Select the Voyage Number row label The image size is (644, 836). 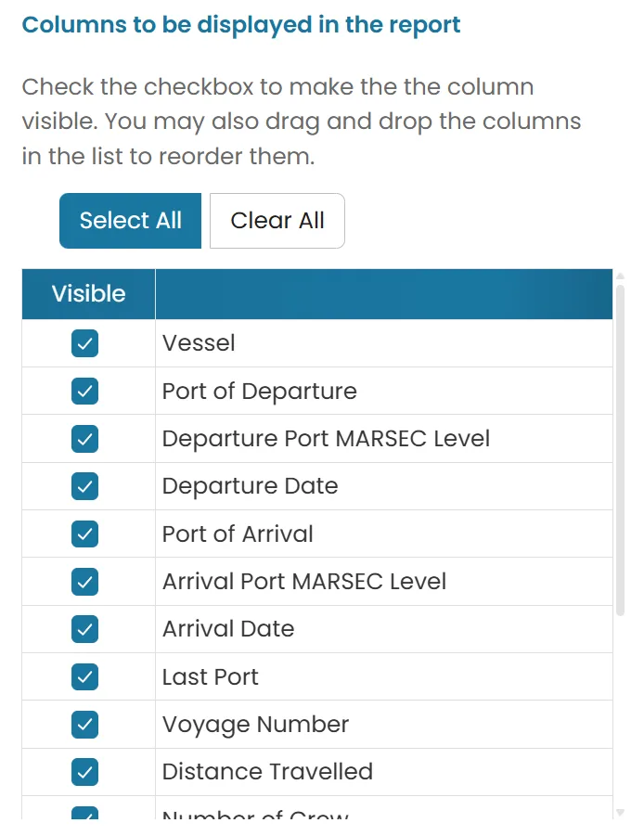point(255,725)
